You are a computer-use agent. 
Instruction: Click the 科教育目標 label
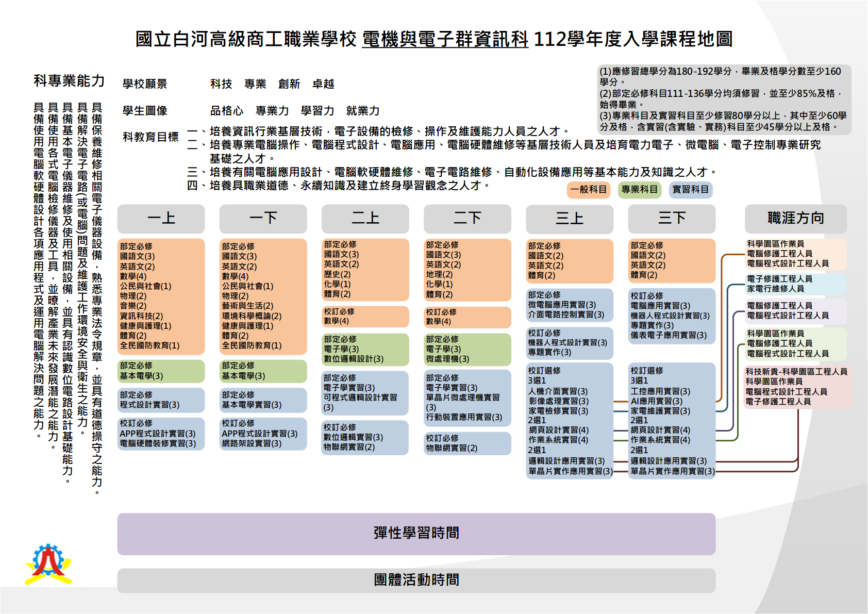click(151, 137)
